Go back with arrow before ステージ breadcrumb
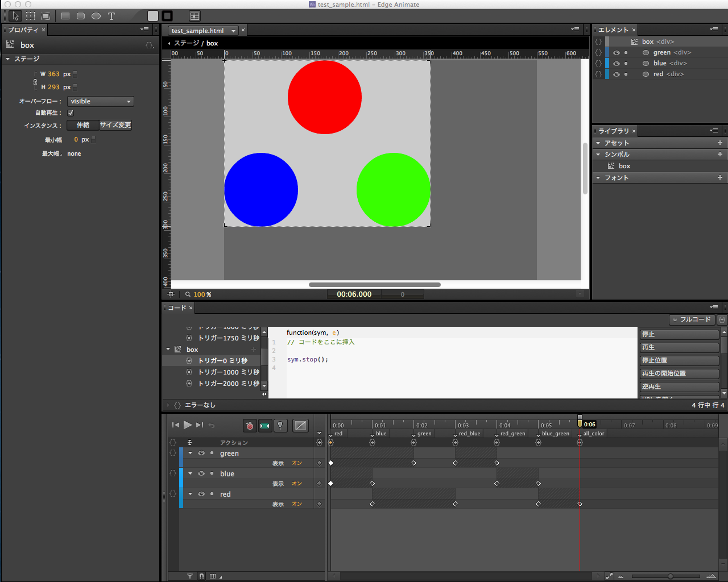Screen dimensions: 728x582 pos(169,43)
